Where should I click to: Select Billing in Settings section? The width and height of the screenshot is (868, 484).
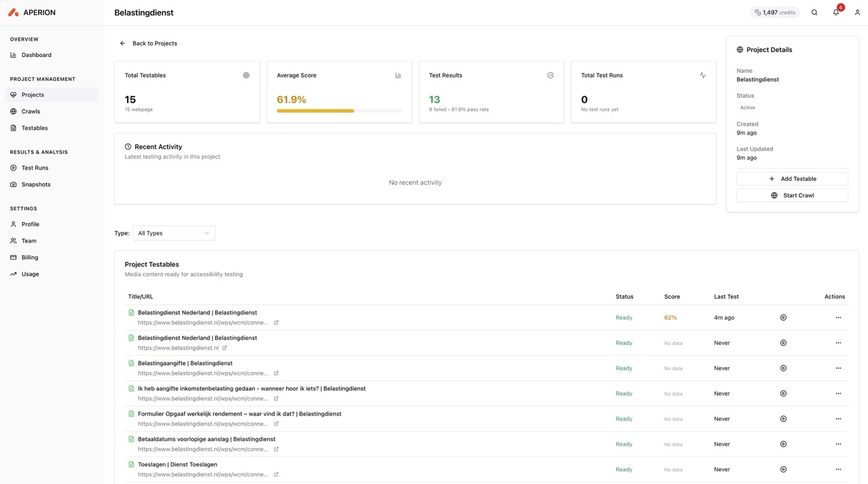point(30,257)
